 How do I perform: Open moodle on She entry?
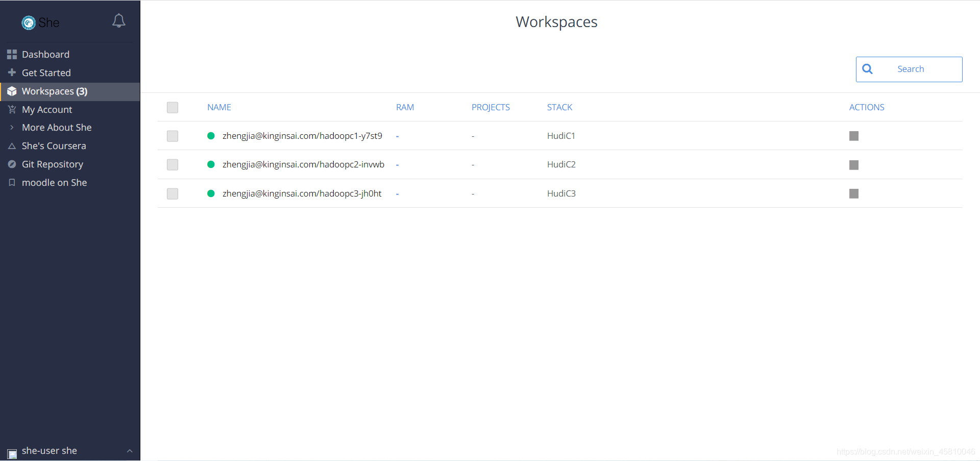point(70,183)
